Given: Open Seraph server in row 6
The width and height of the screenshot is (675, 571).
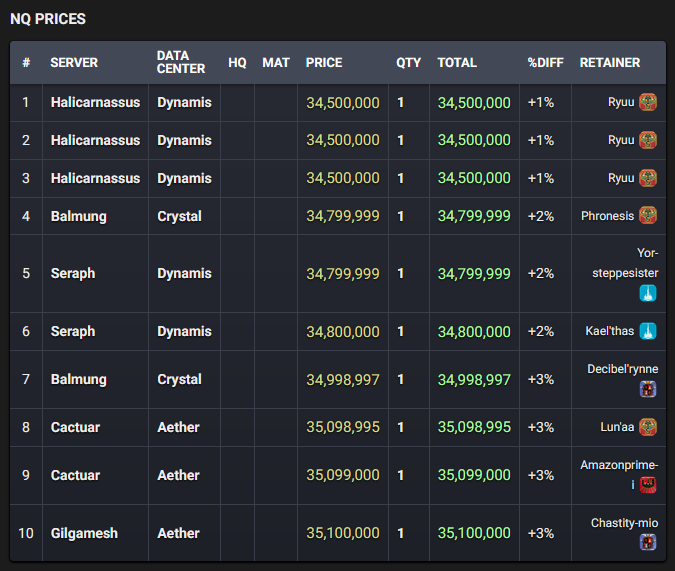Looking at the screenshot, I should coord(73,331).
